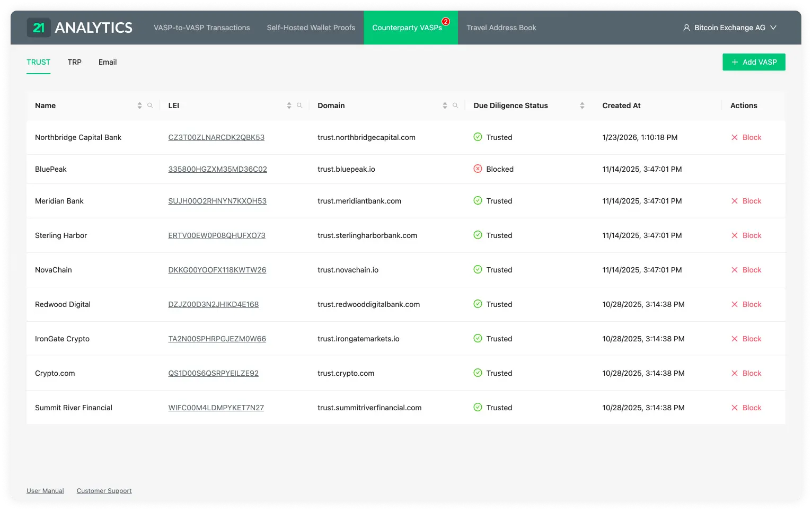This screenshot has width=812, height=511.
Task: Select the TRUST tab
Action: pos(38,62)
